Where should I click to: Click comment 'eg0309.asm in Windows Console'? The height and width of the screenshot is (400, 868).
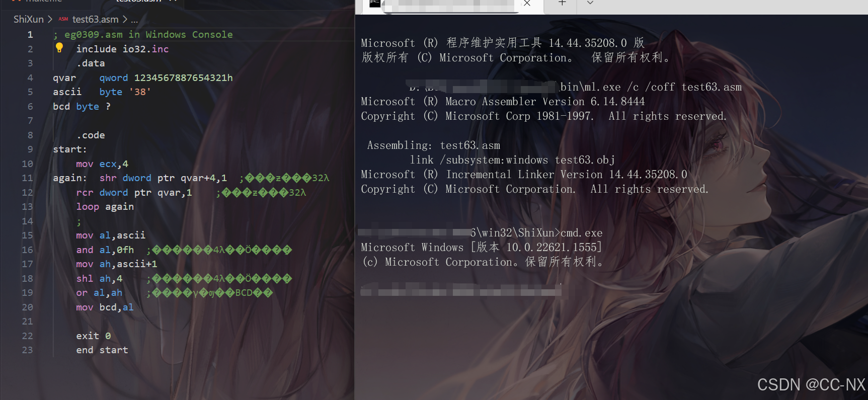point(148,35)
